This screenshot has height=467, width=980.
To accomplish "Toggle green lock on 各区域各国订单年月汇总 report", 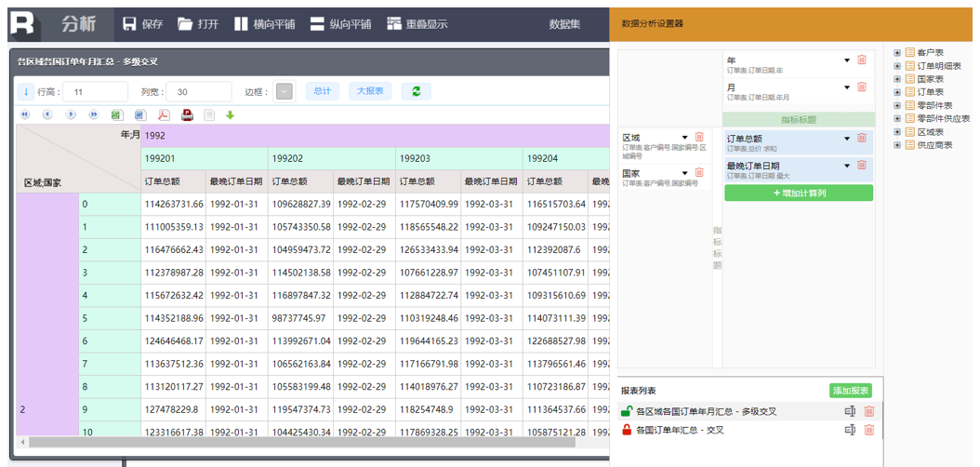I will tap(627, 411).
